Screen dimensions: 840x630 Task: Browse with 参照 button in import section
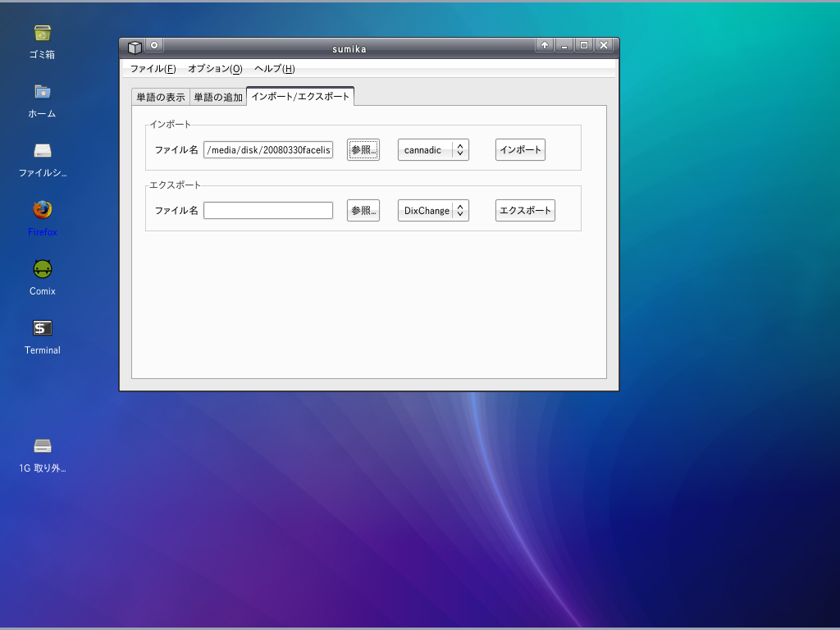363,150
